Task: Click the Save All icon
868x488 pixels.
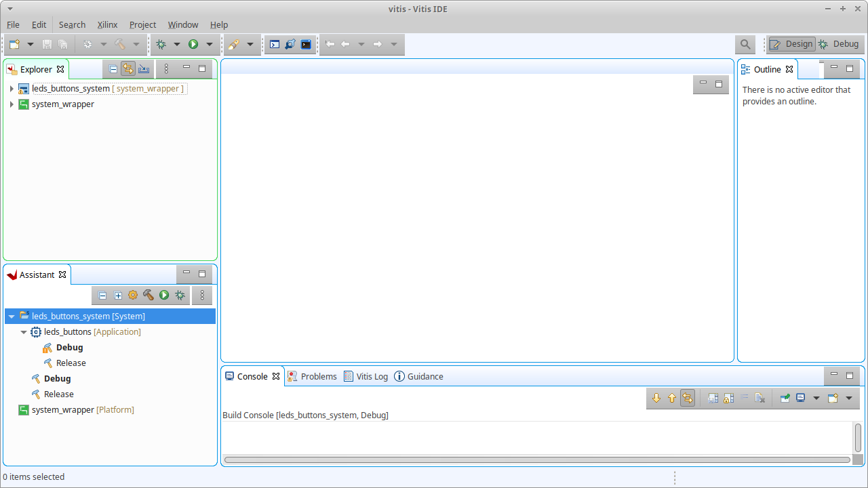Action: (62, 44)
